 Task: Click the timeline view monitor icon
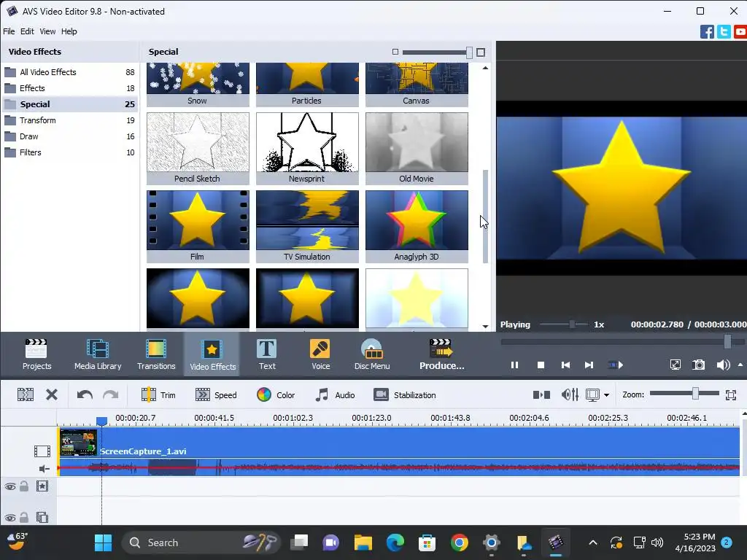point(592,394)
